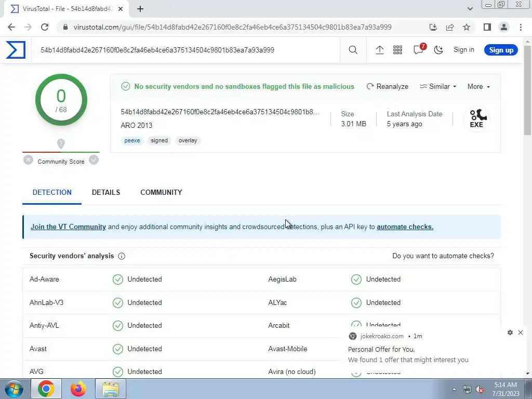The height and width of the screenshot is (399, 532).
Task: Open the Similar dropdown
Action: point(437,87)
